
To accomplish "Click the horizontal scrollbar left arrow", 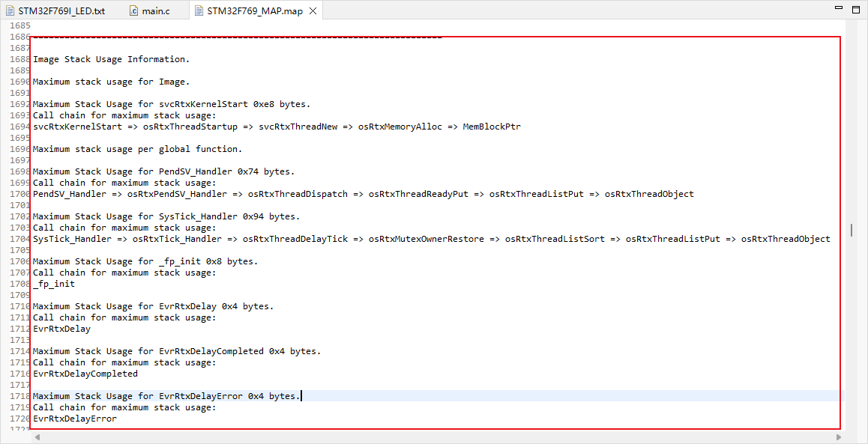I will [36, 437].
